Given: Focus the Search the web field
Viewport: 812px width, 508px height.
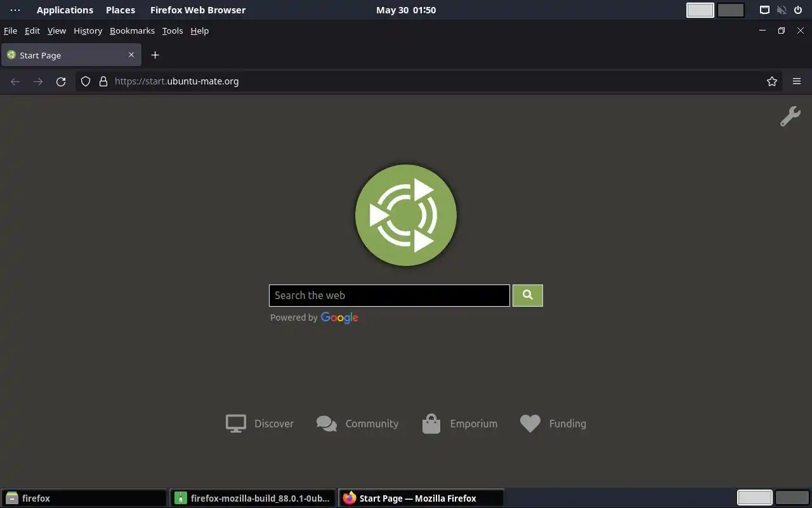Looking at the screenshot, I should pyautogui.click(x=390, y=295).
